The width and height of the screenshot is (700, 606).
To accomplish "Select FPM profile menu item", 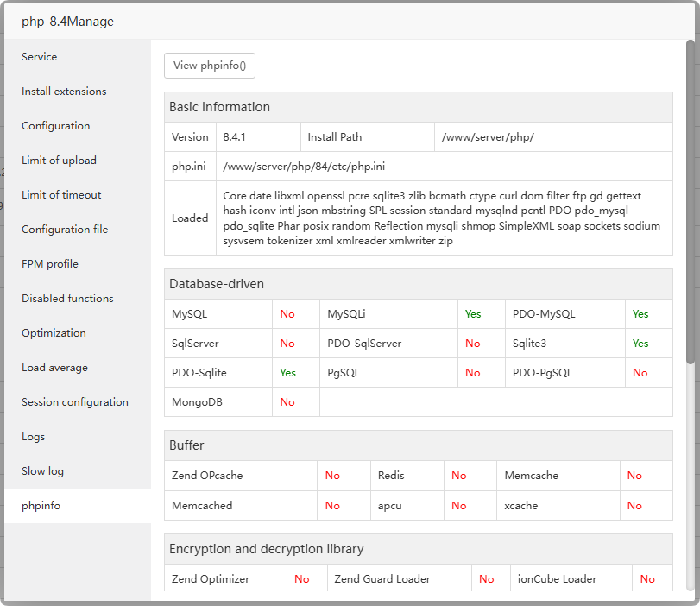I will coord(50,264).
